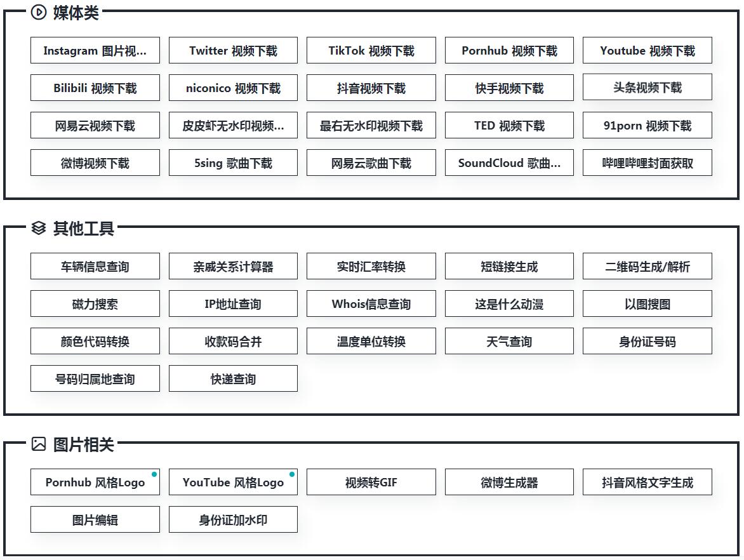Open 二维码生成/解析 tool
The width and height of the screenshot is (744, 560).
pos(647,267)
